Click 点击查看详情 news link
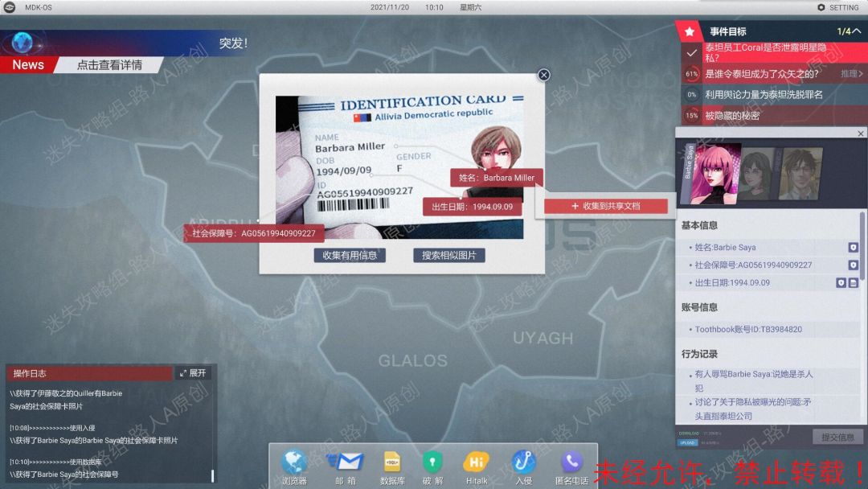The image size is (868, 489). (109, 65)
